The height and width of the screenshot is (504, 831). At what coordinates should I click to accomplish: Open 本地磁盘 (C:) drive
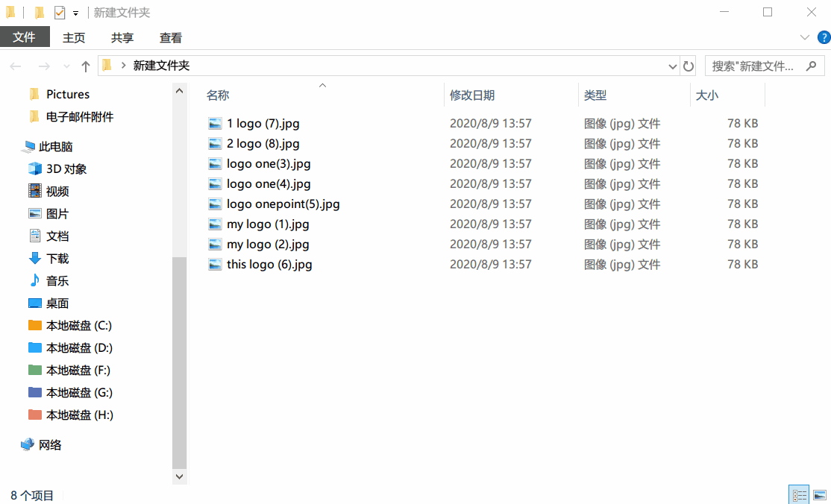tap(78, 325)
